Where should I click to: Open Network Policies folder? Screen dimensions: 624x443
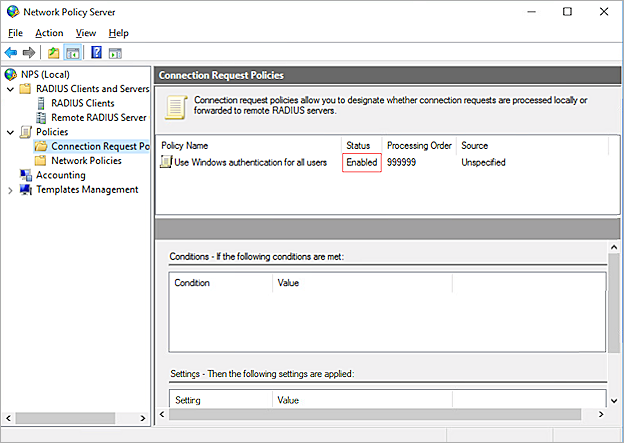click(86, 160)
